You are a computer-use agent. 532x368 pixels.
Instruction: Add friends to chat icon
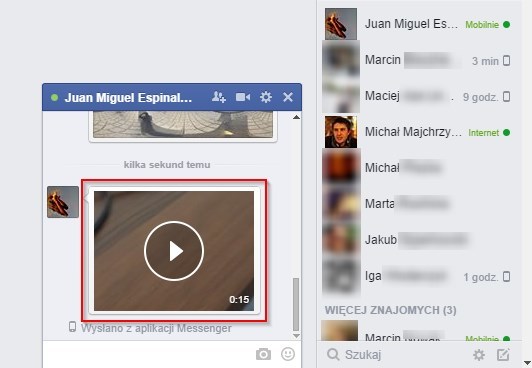[x=219, y=97]
